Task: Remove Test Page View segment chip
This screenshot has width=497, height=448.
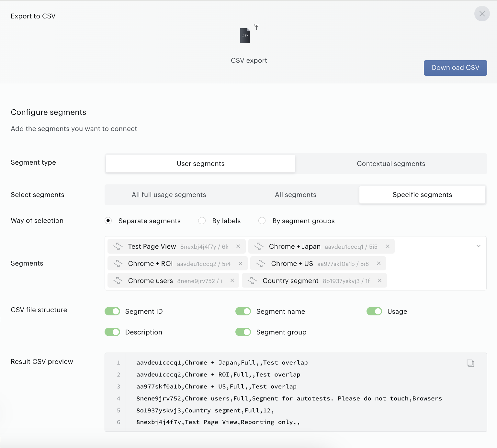Action: (x=238, y=246)
